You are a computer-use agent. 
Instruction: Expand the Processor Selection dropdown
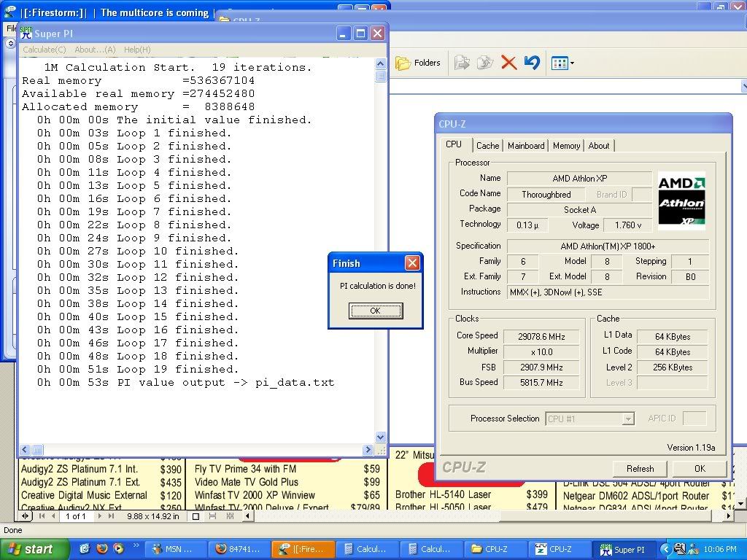click(x=627, y=419)
